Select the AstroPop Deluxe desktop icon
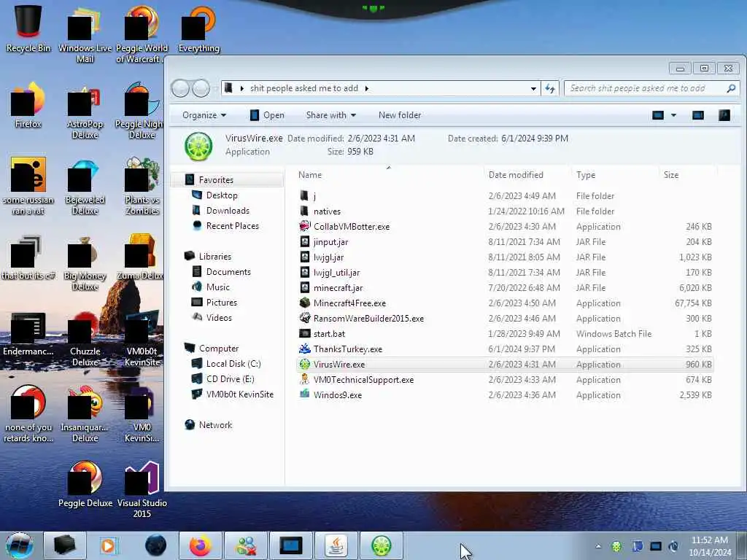This screenshot has width=747, height=560. click(85, 112)
